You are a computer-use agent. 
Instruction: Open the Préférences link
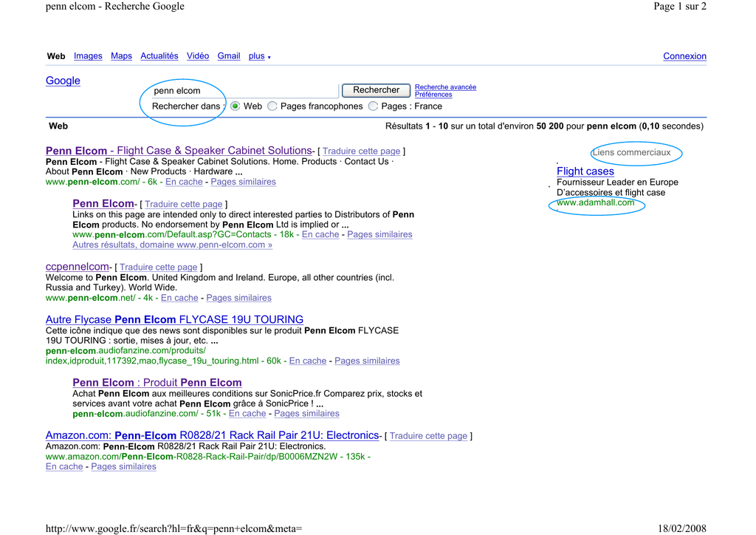point(433,95)
